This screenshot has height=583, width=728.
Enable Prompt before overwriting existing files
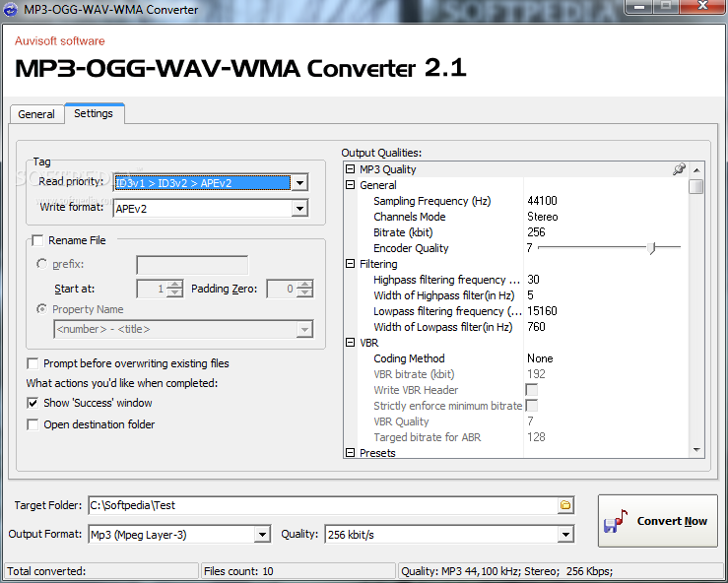[x=33, y=363]
